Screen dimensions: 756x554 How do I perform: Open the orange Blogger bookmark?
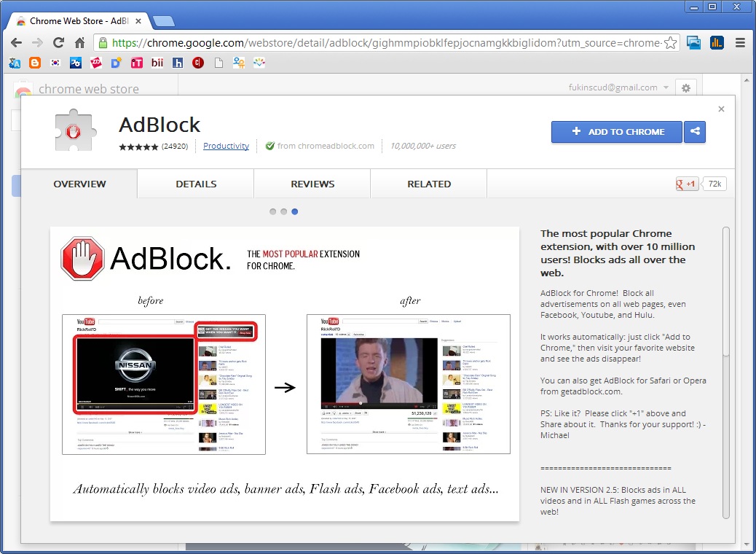coord(35,63)
